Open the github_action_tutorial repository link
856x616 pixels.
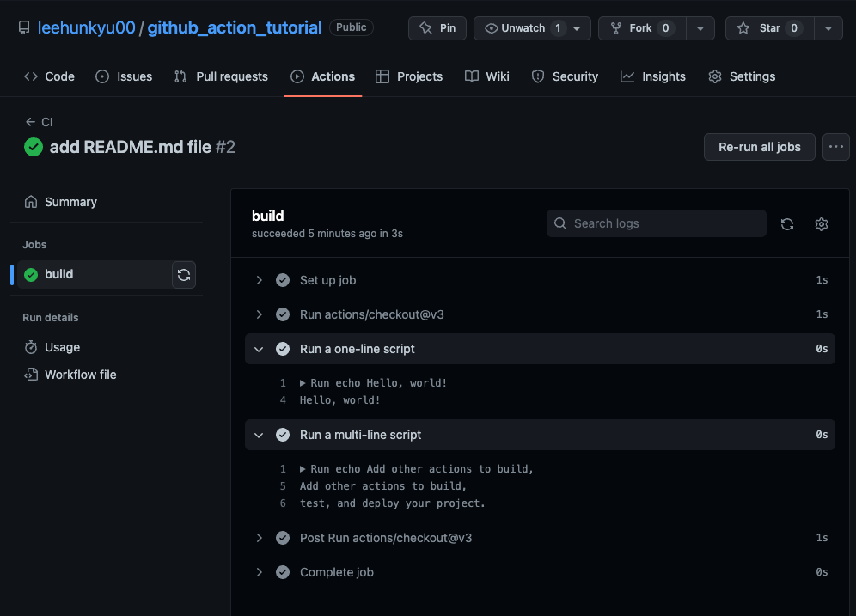235,27
